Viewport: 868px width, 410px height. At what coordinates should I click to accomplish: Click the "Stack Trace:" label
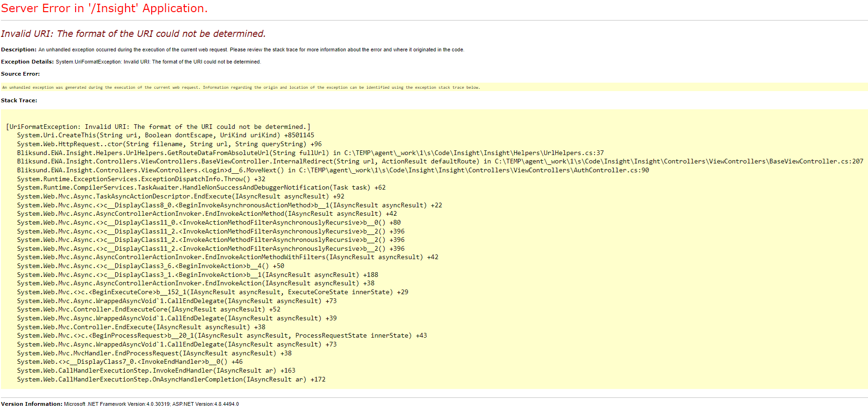[19, 100]
